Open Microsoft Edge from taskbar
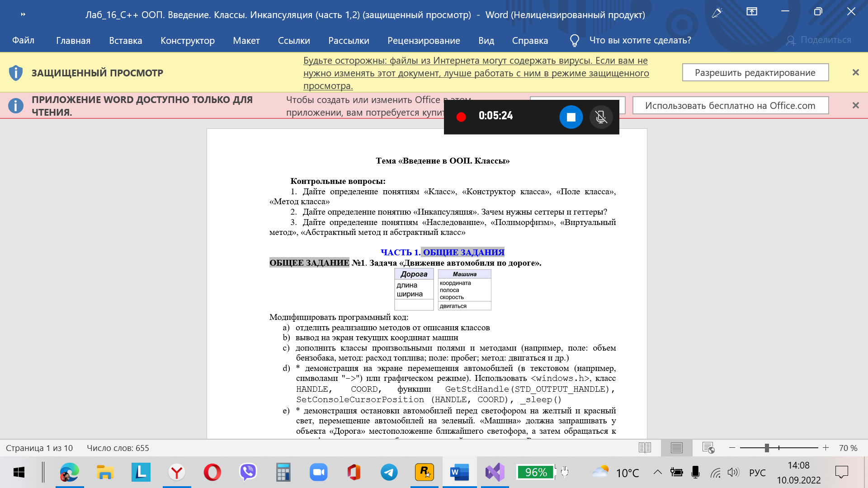This screenshot has height=488, width=868. (x=69, y=473)
